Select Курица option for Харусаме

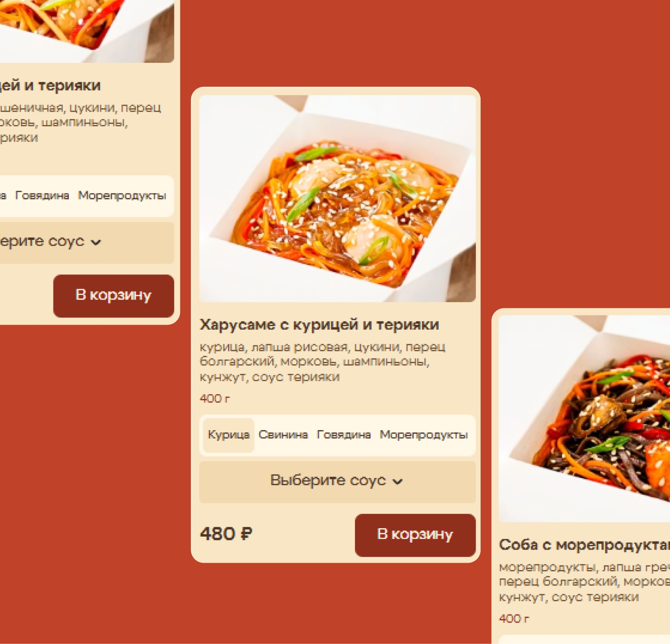point(228,435)
